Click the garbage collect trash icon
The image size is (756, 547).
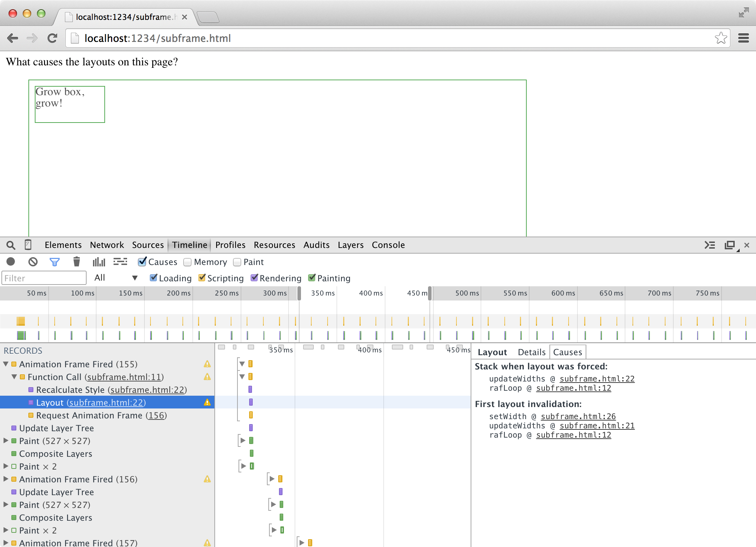[76, 262]
